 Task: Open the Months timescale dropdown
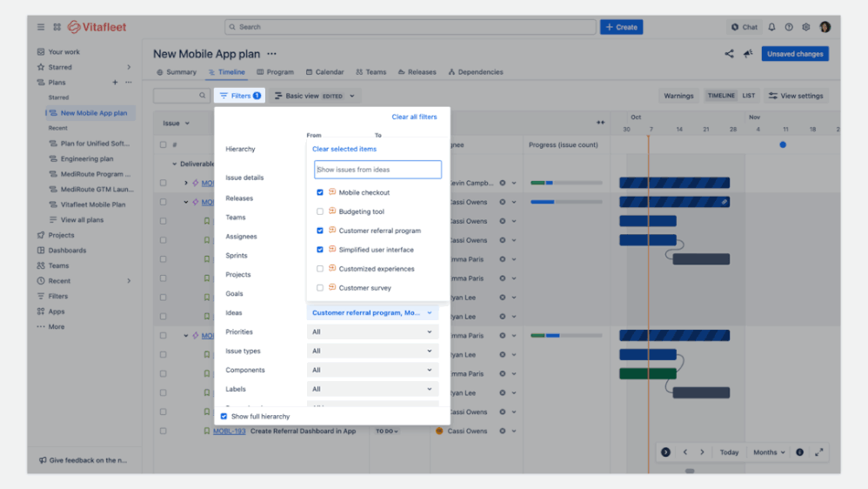coord(769,452)
